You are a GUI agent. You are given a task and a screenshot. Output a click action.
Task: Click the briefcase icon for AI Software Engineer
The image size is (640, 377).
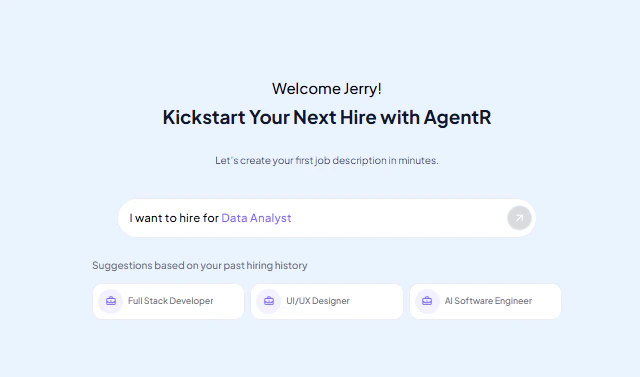click(x=427, y=301)
